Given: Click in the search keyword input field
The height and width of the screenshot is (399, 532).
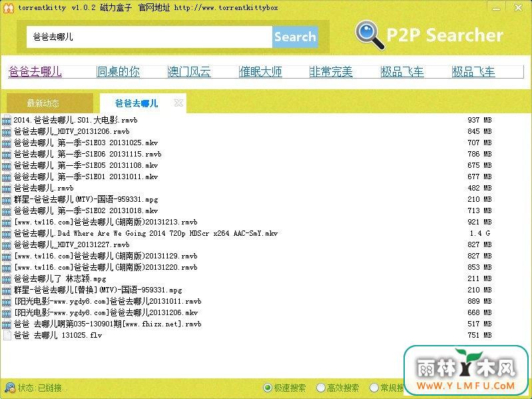Looking at the screenshot, I should pyautogui.click(x=150, y=37).
